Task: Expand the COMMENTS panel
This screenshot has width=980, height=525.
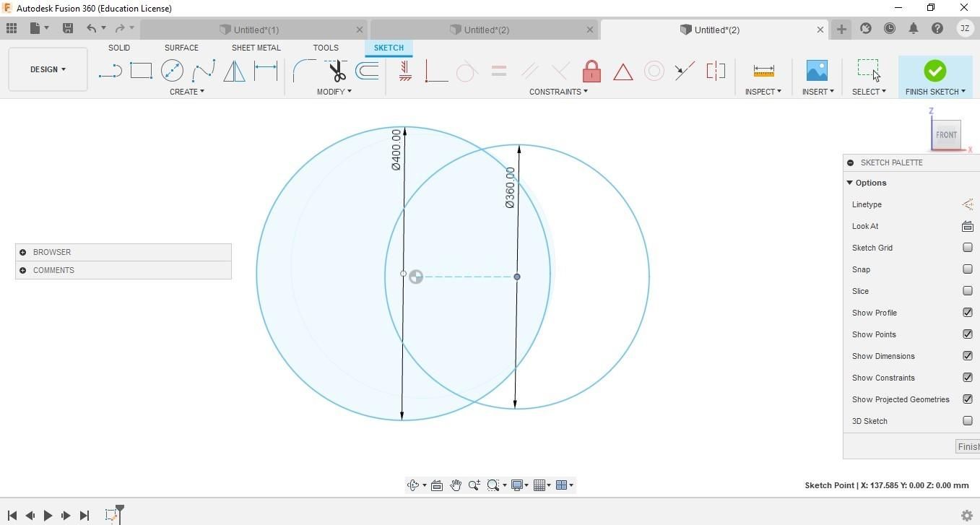Action: click(x=23, y=270)
